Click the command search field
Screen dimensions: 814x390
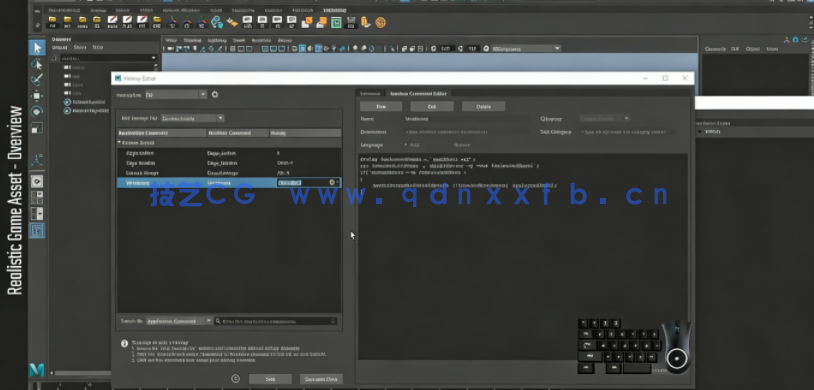276,321
